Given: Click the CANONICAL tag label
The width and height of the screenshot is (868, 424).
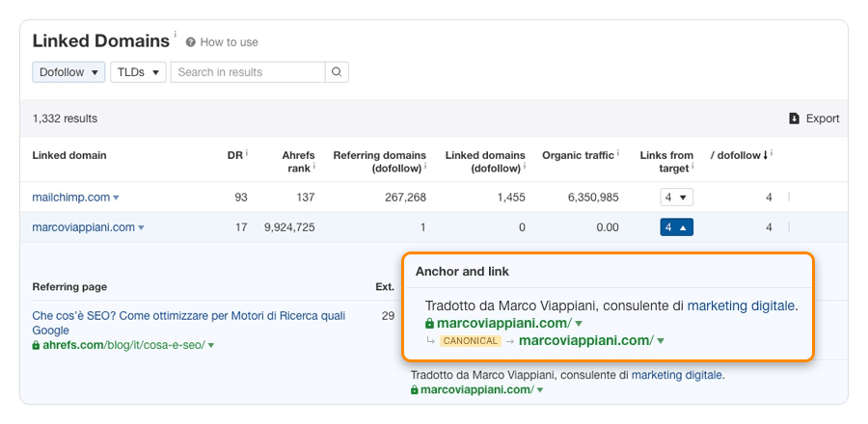Looking at the screenshot, I should pyautogui.click(x=470, y=341).
